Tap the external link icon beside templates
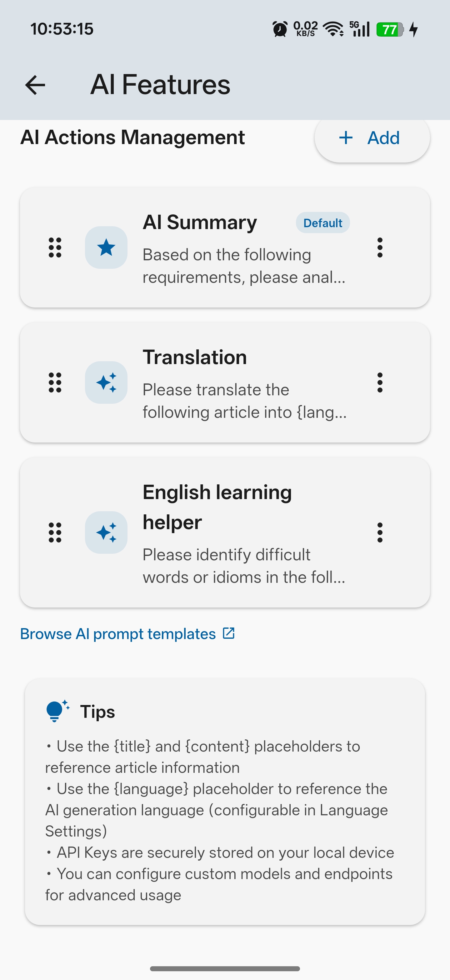This screenshot has width=450, height=980. tap(229, 633)
